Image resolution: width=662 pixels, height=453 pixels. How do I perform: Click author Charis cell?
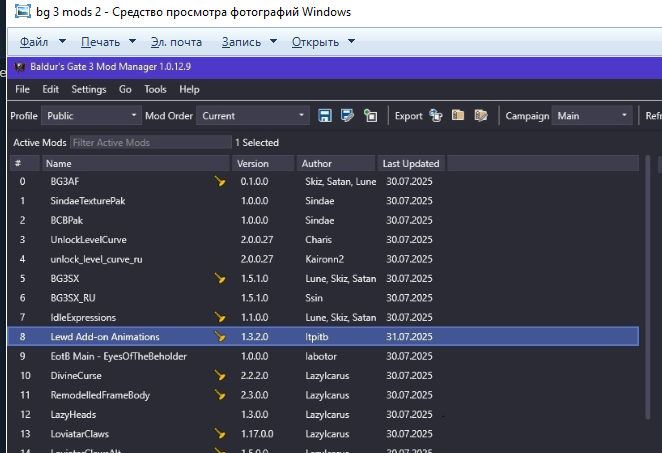coord(318,240)
